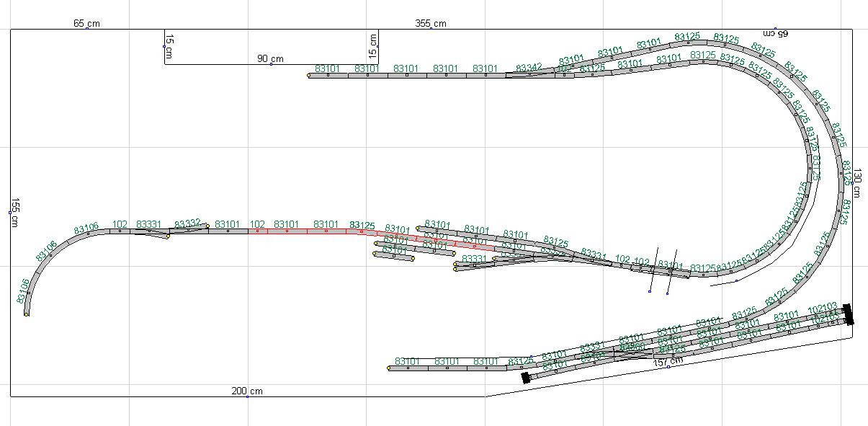868x426 pixels.
Task: Click the 83332 turnout on the left track
Action: [x=189, y=230]
